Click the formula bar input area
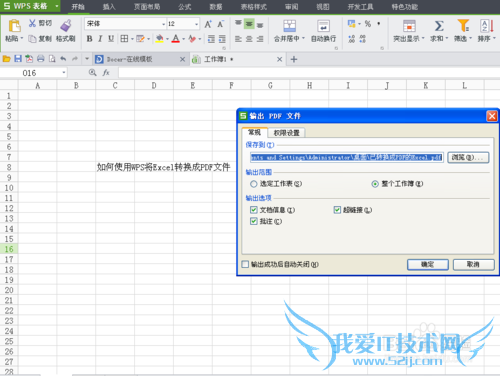 coord(308,73)
